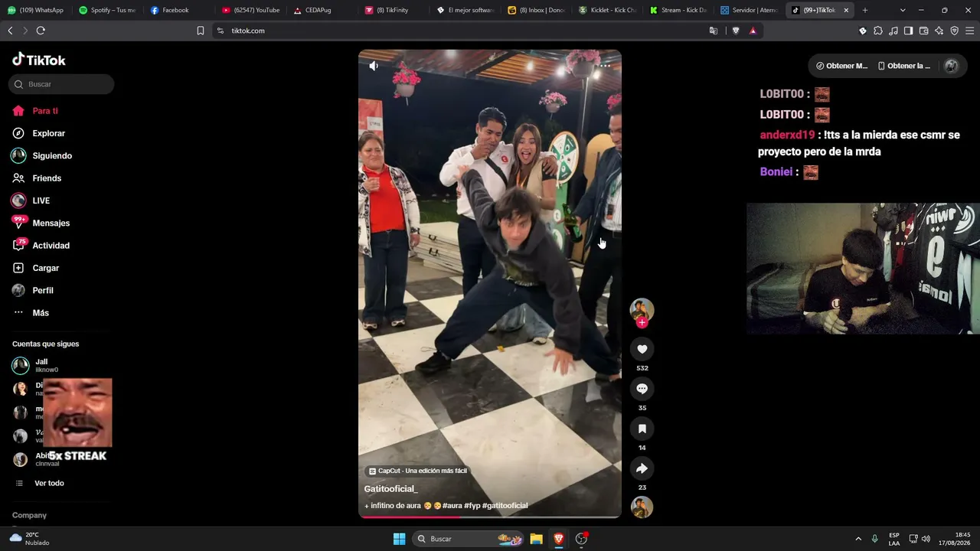The width and height of the screenshot is (980, 551).
Task: Open the browser hamburger menu
Action: [x=970, y=31]
